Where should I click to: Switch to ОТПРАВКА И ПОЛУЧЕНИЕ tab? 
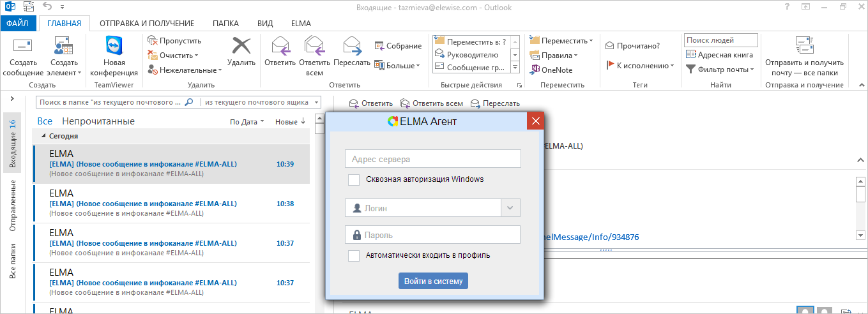pos(146,24)
